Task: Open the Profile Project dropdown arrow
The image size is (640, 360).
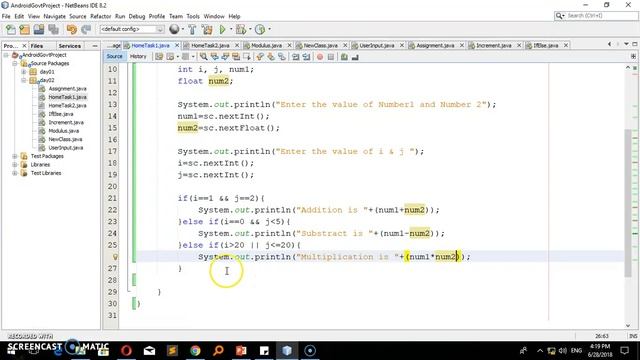Action: 269,29
